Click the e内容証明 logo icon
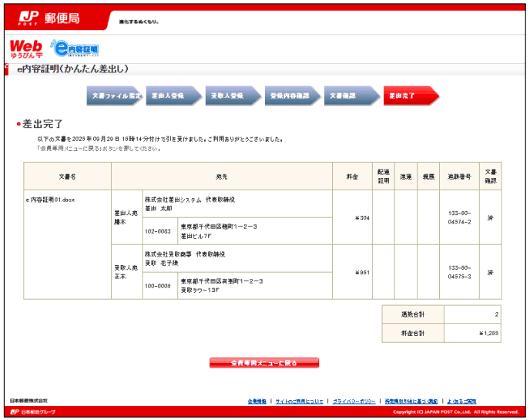530x420 pixels. [x=75, y=49]
